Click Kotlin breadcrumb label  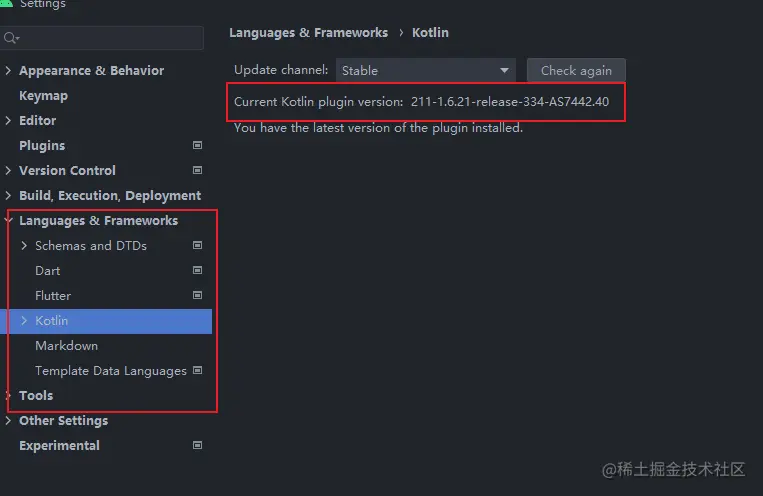point(430,33)
